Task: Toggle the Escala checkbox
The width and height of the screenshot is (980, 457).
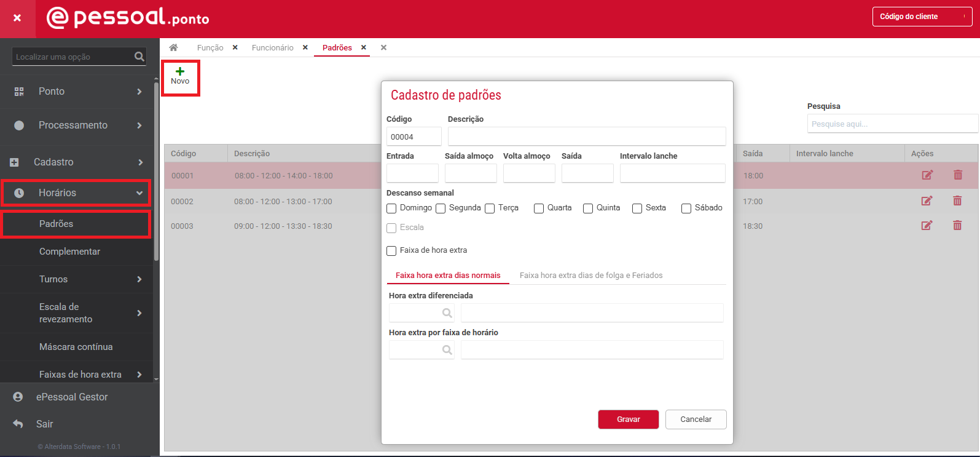Action: pos(391,228)
